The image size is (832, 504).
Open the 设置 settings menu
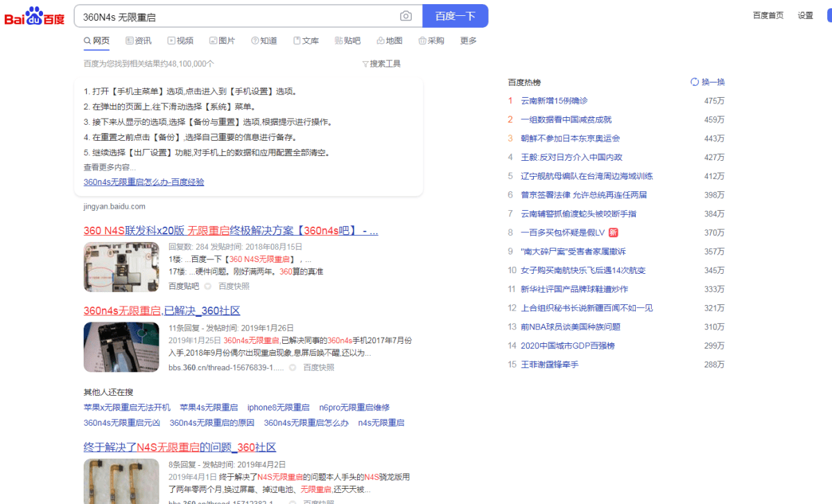(x=804, y=15)
